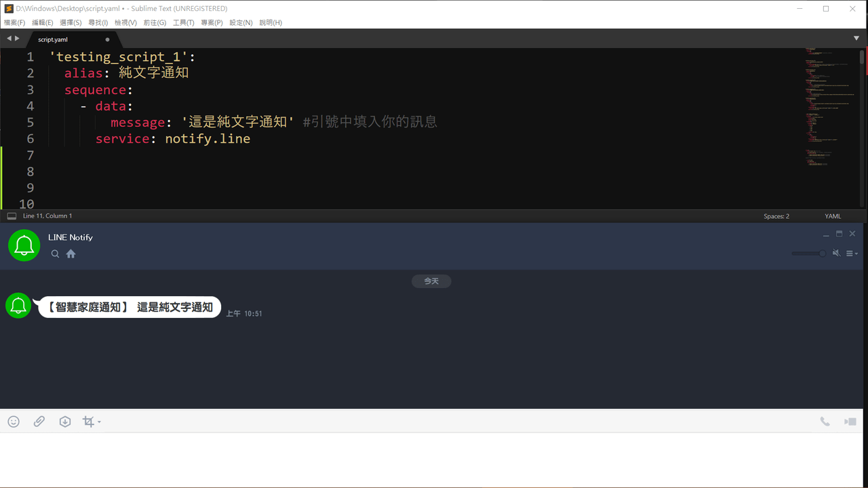Click the 上午 10:51 message timestamp

[244, 314]
